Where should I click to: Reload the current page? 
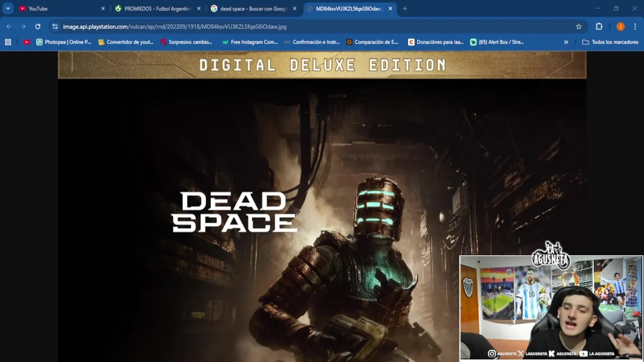[38, 27]
